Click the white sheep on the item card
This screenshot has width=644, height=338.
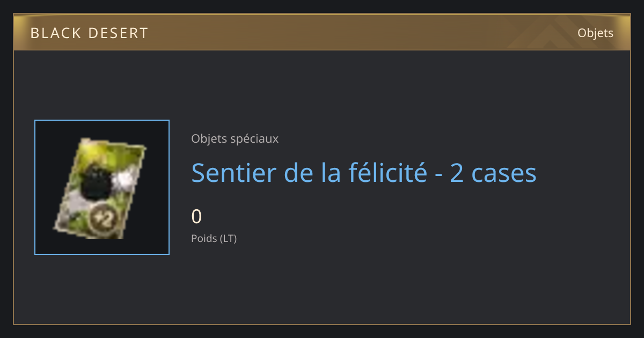pos(125,180)
